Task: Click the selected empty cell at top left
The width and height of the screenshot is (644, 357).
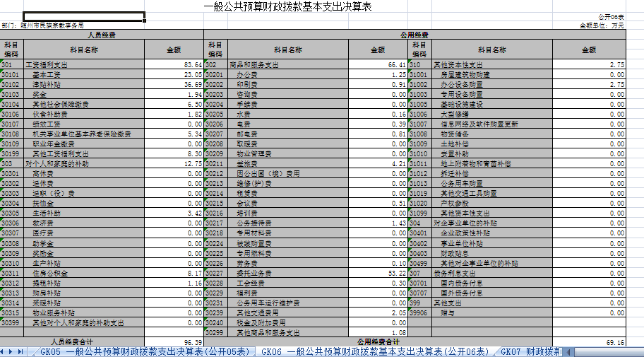Action: coord(84,16)
